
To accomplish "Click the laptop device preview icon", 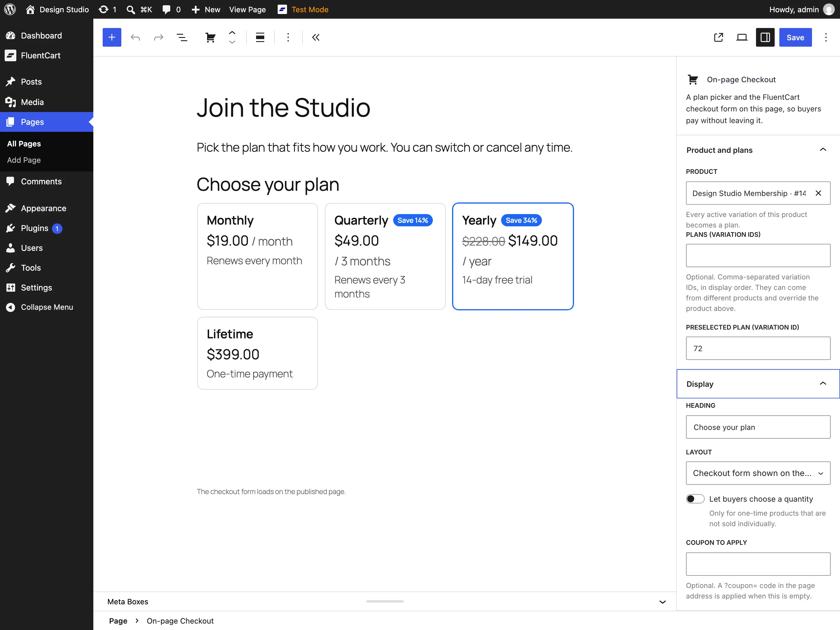I will pos(742,37).
